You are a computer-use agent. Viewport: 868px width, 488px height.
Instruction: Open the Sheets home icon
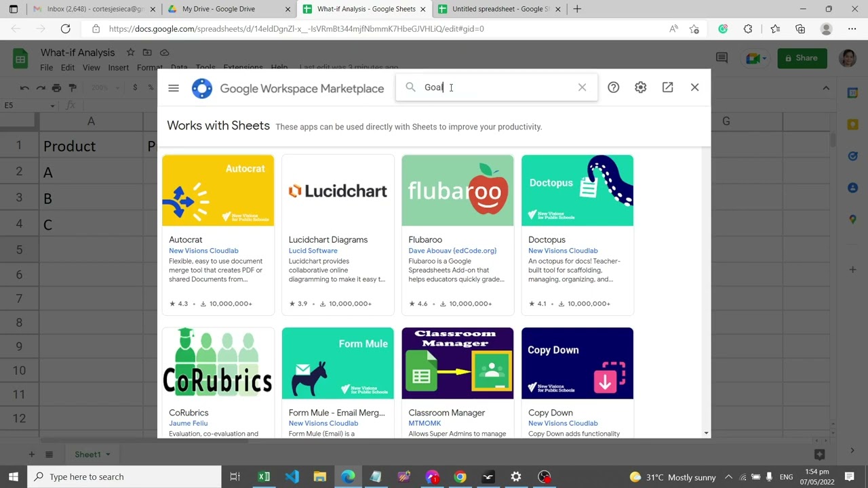[20, 58]
